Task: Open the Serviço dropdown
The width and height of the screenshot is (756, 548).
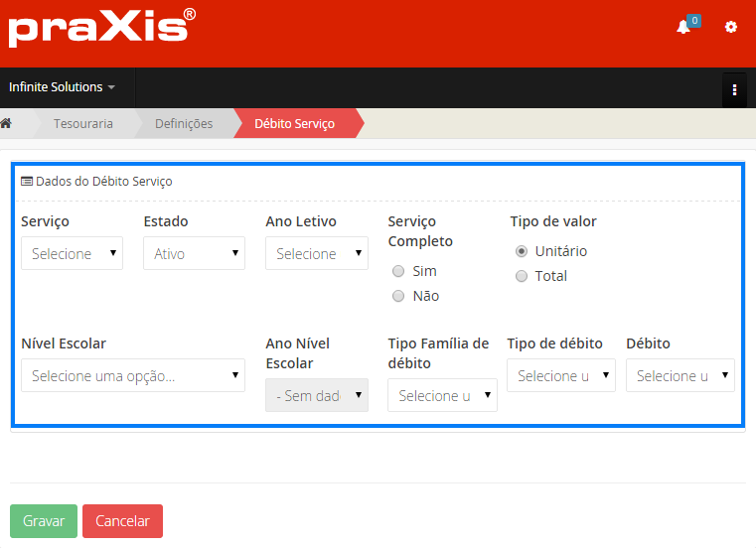Action: [72, 253]
